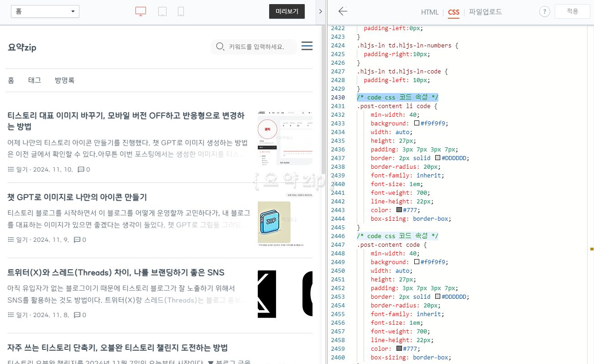Open the 방명록 navigation menu item

(65, 80)
